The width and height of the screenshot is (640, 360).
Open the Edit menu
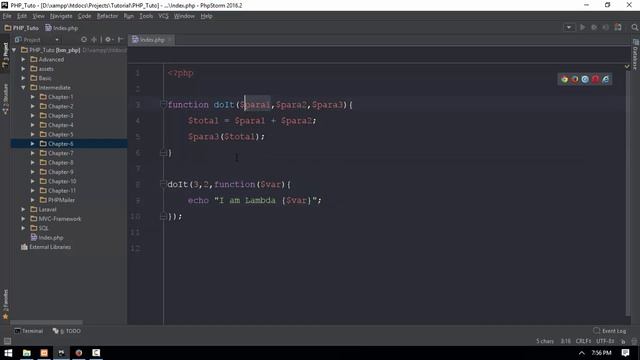coord(22,16)
